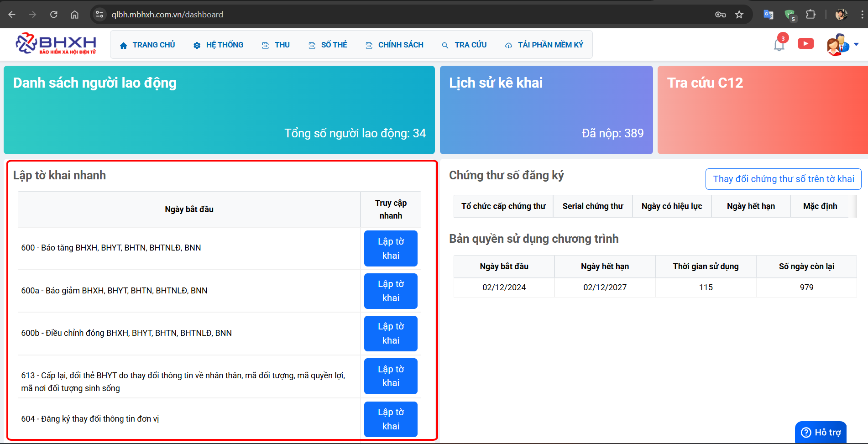
Task: Select row 613 - Cấp lại, đổi thẻ BHYT
Action: pos(183,382)
